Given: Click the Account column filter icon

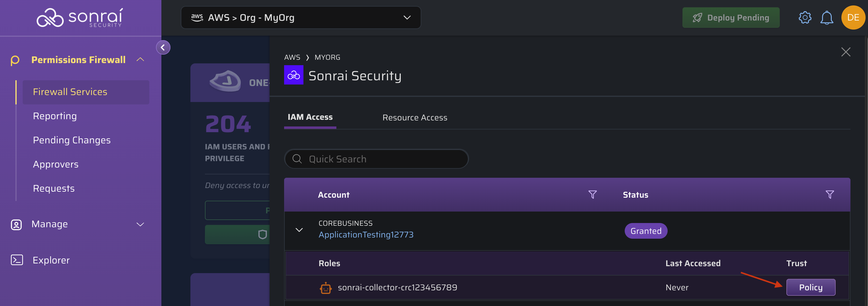Looking at the screenshot, I should click(x=592, y=195).
